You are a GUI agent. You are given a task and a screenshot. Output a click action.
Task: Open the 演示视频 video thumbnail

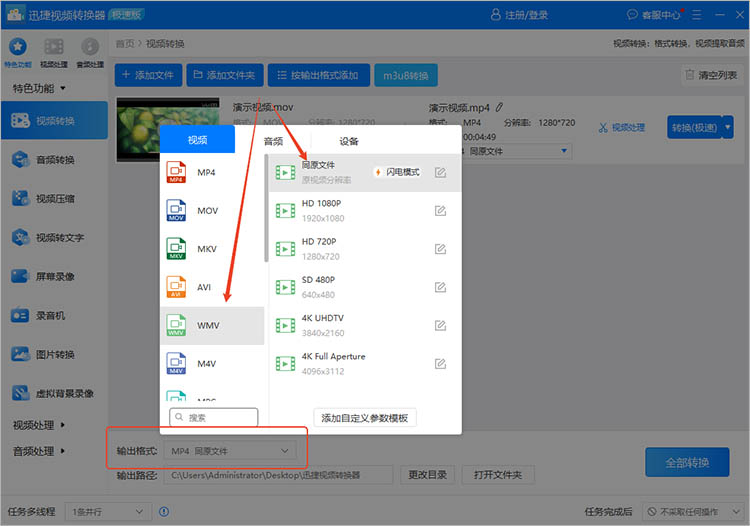pos(167,129)
